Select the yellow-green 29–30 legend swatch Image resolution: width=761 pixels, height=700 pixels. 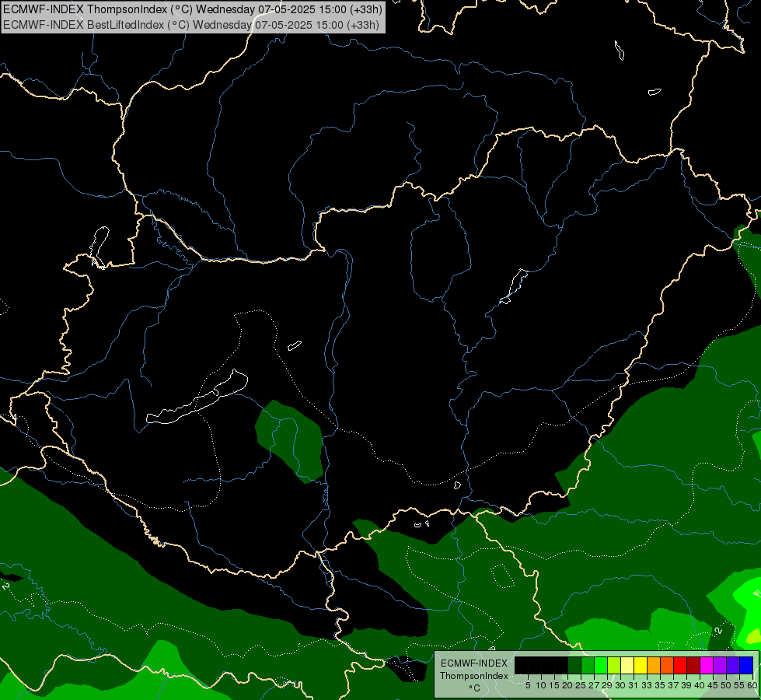pos(614,665)
